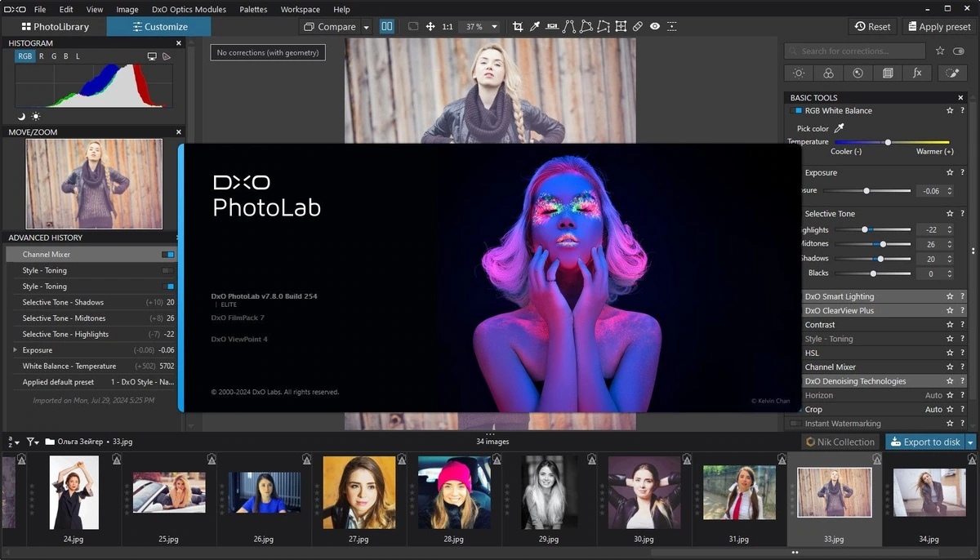This screenshot has width=980, height=560.
Task: Click the fit to screen icon
Action: (x=413, y=27)
